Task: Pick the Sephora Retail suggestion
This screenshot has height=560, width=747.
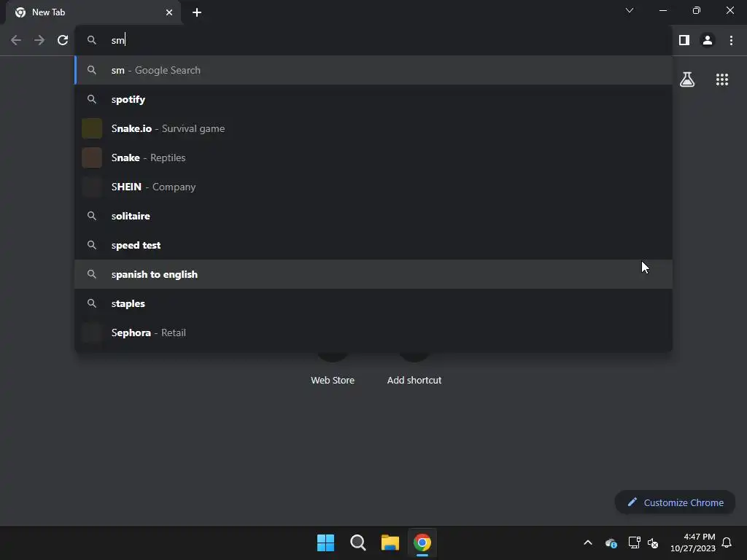Action: [373, 332]
